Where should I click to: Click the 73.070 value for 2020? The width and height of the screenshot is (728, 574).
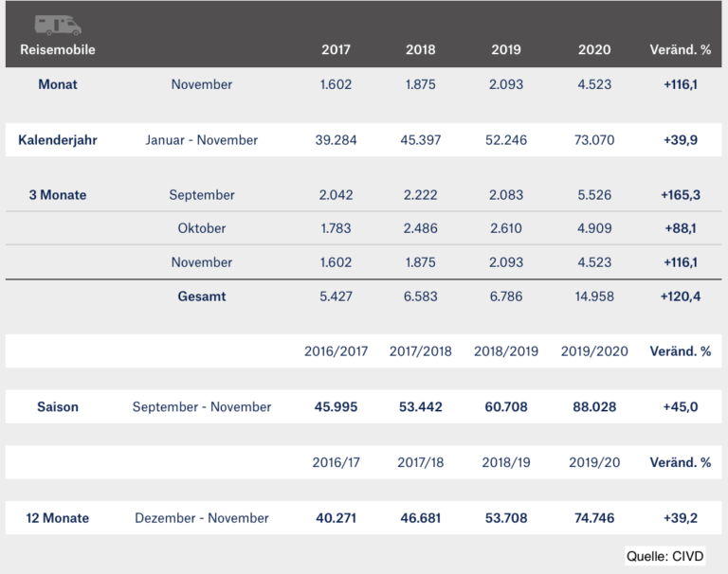point(594,139)
